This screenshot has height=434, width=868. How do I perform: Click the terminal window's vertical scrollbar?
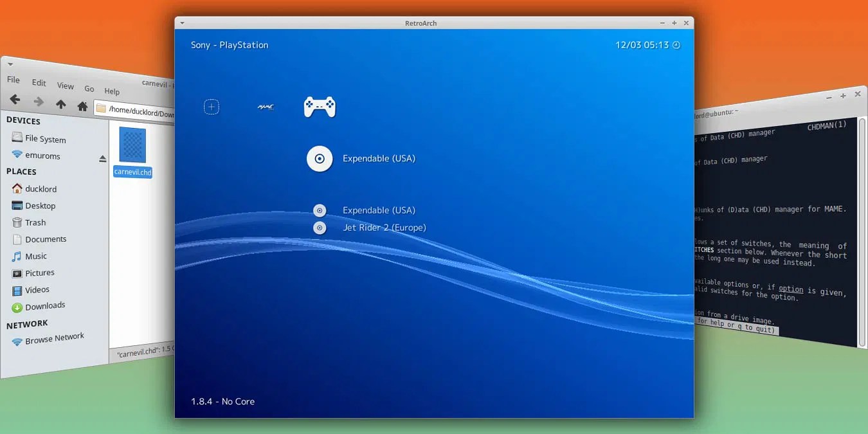tap(862, 231)
